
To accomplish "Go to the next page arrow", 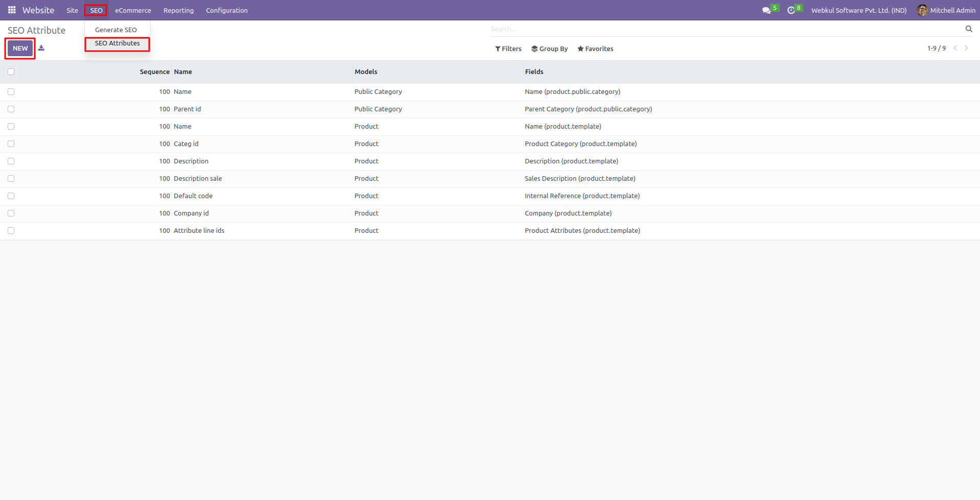I will click(966, 49).
